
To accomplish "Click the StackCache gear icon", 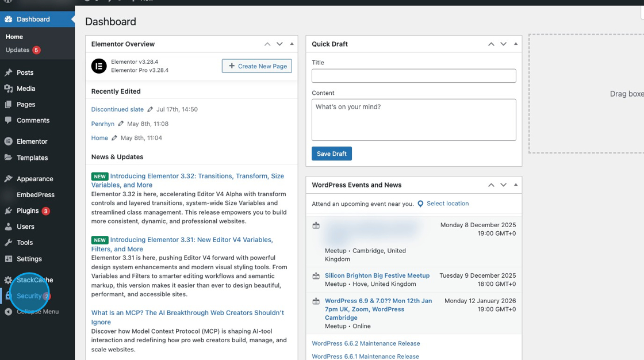I will click(x=8, y=280).
